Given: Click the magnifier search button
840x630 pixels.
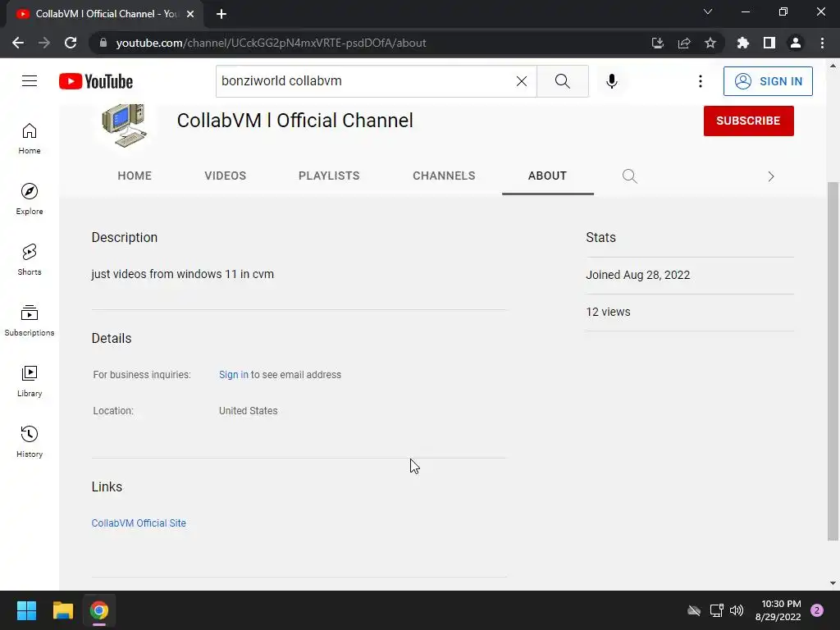Looking at the screenshot, I should pos(562,81).
